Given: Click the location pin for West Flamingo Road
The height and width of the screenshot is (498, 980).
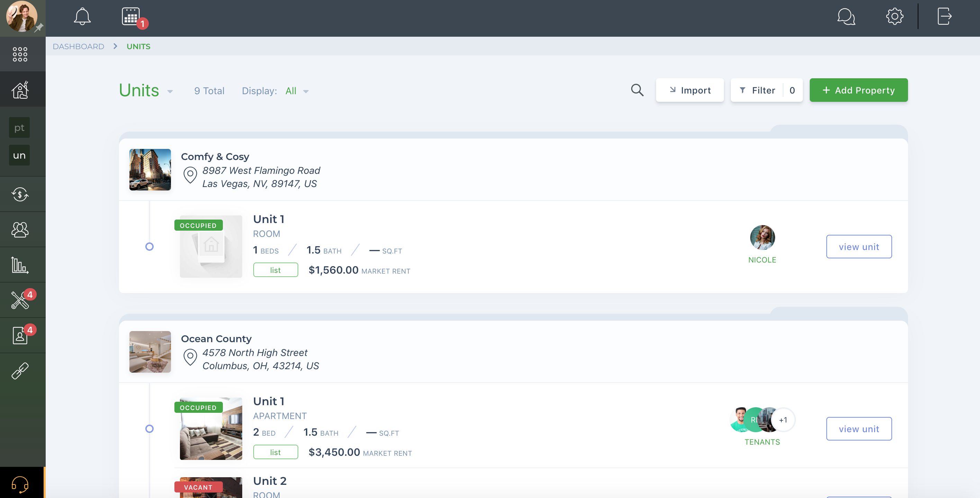Looking at the screenshot, I should (x=190, y=175).
